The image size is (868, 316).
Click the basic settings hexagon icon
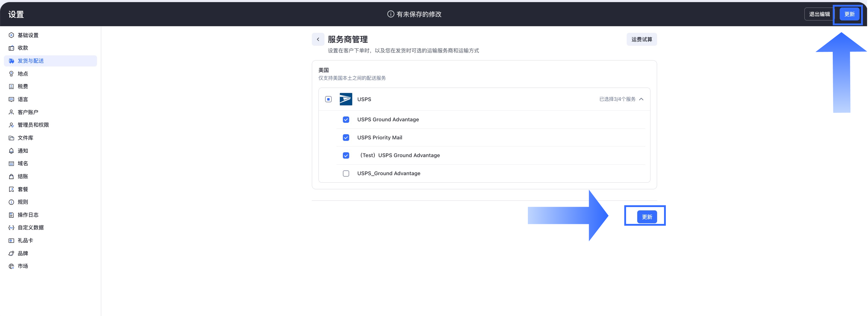[11, 35]
